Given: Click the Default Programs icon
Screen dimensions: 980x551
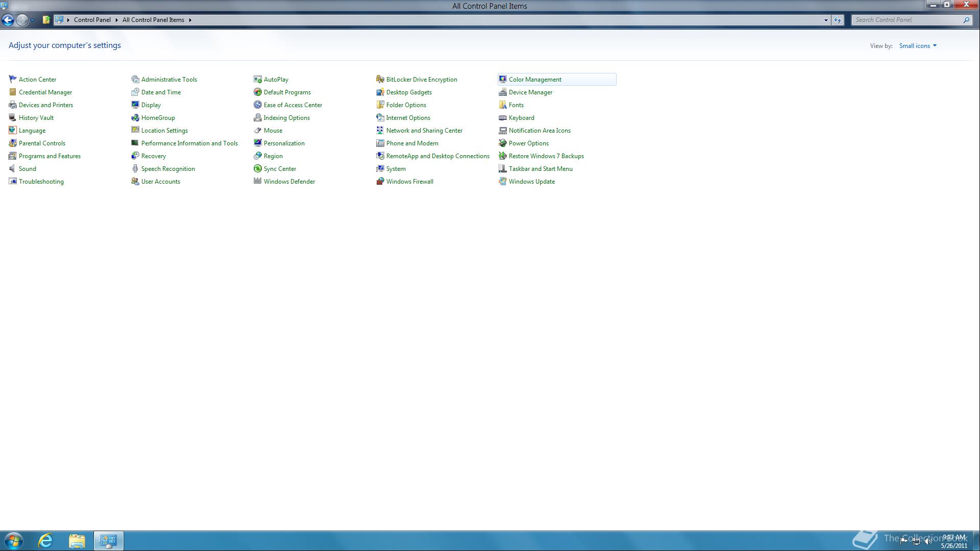Looking at the screenshot, I should click(258, 92).
